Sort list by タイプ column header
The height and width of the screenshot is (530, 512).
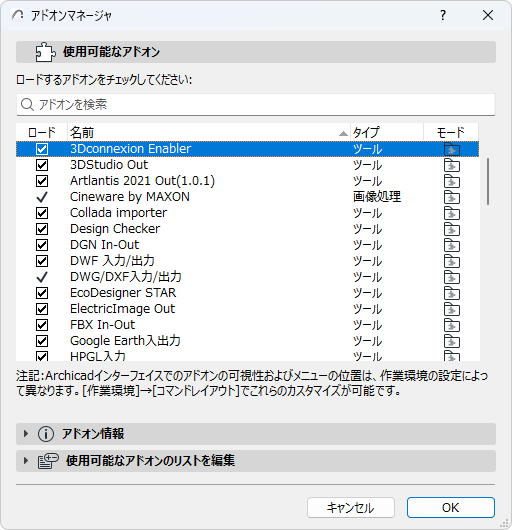coord(387,132)
